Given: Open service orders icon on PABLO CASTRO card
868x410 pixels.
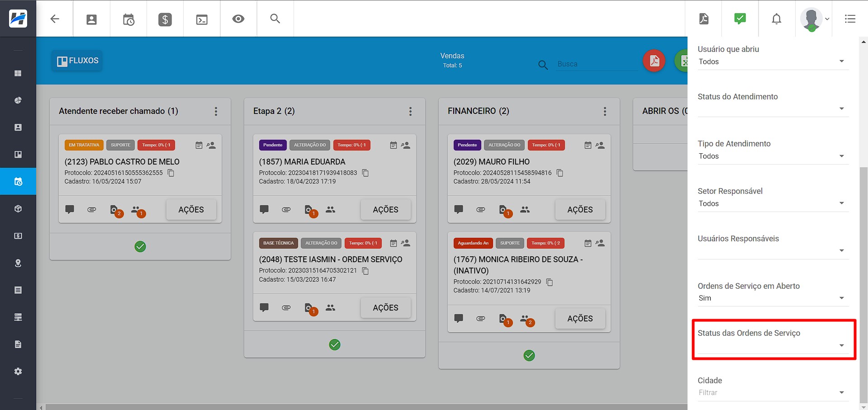Looking at the screenshot, I should point(116,210).
